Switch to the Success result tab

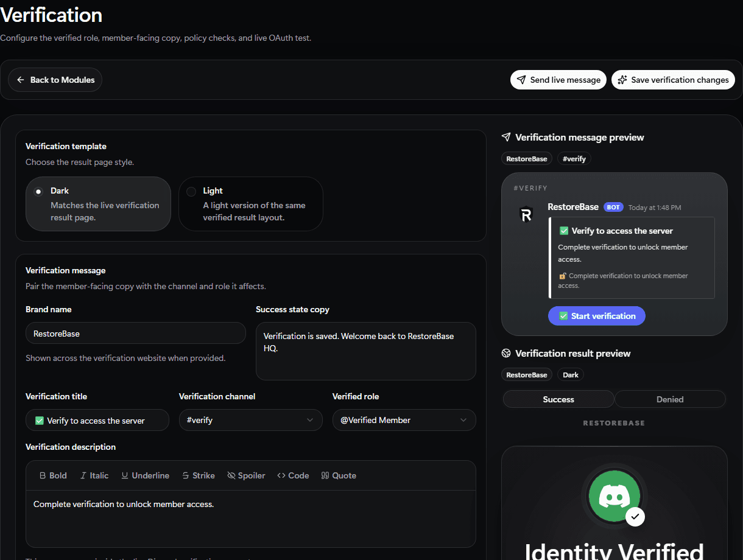click(558, 399)
